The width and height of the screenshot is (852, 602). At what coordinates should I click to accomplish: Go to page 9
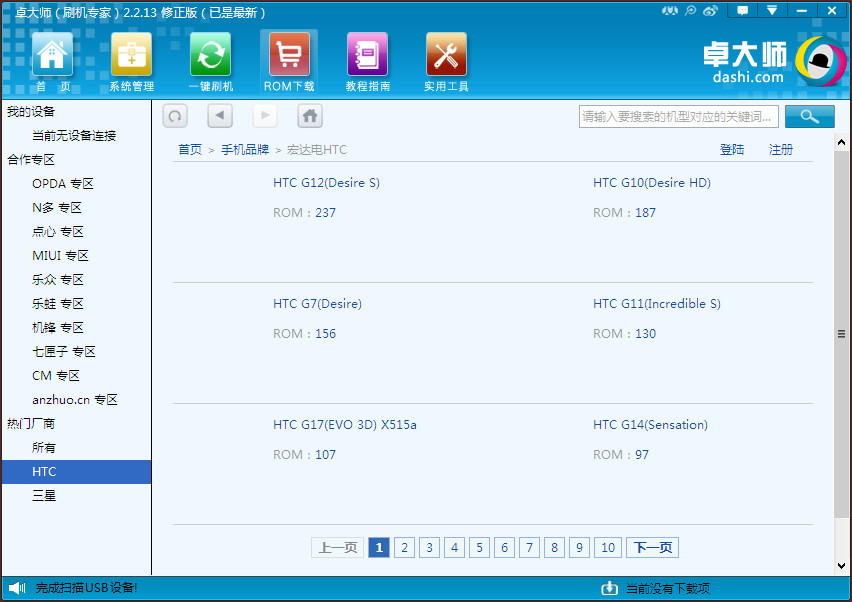point(579,548)
